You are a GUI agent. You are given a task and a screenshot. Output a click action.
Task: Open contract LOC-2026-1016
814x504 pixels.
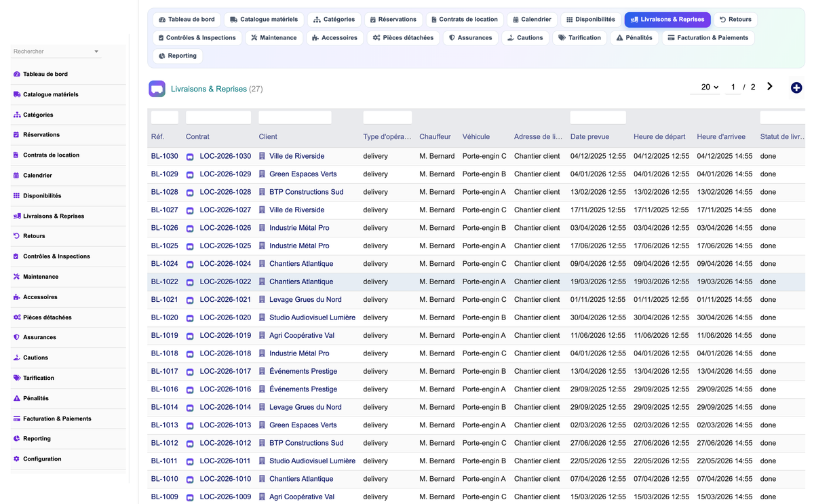(x=225, y=389)
